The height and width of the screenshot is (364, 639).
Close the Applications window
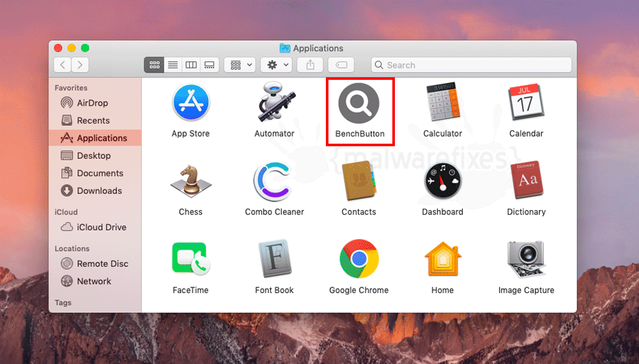click(58, 48)
